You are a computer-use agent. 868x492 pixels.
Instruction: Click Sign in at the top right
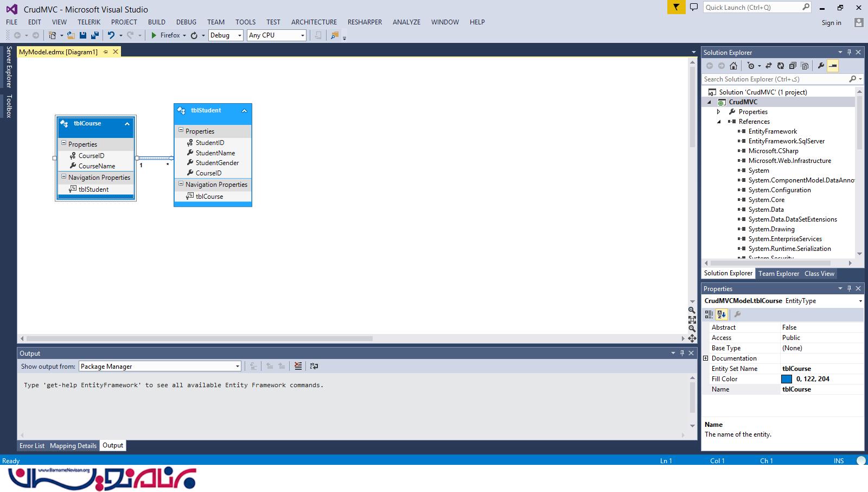pyautogui.click(x=831, y=23)
